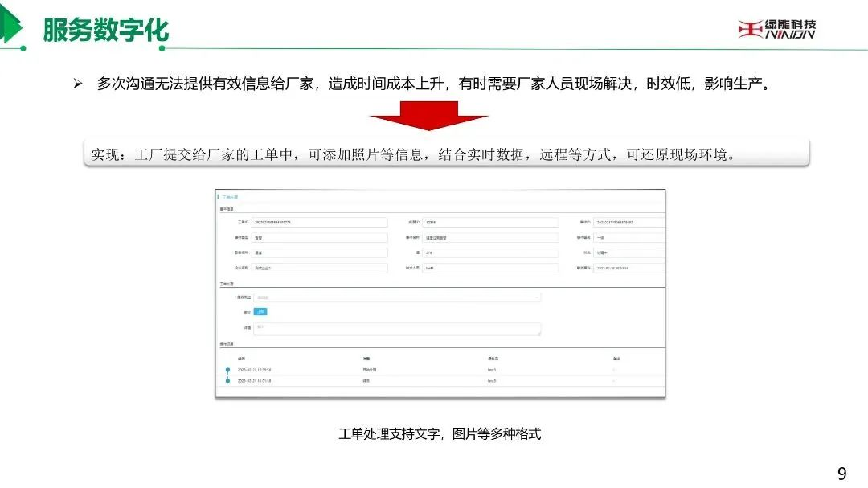This screenshot has width=868, height=488.
Task: Click the creation time field
Action: [628, 268]
